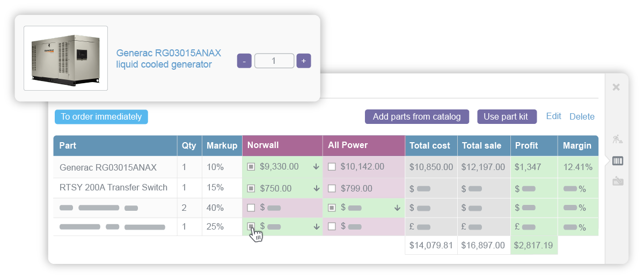Open the labor worker icon in sidebar
644x280 pixels.
pyautogui.click(x=617, y=140)
